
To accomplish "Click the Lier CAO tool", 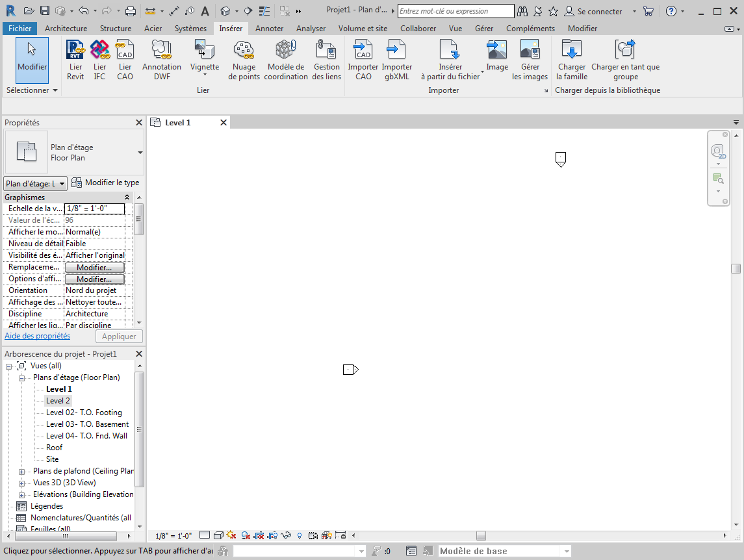I will [x=125, y=60].
